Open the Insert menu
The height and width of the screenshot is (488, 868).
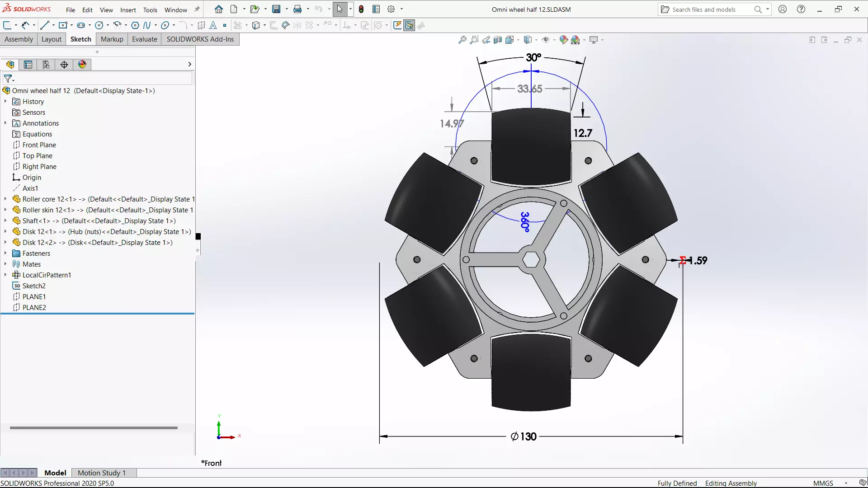(128, 9)
